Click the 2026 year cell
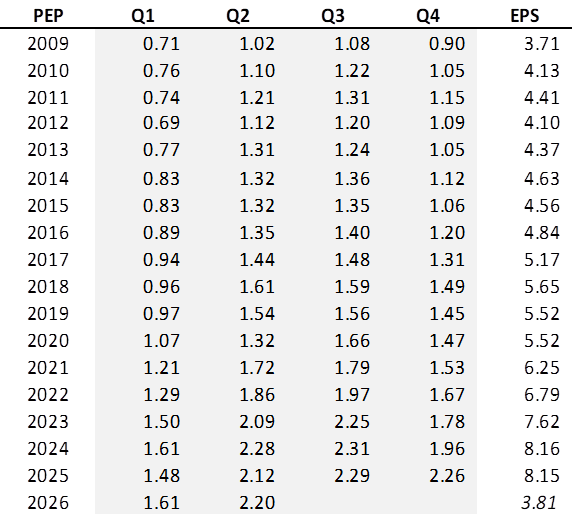This screenshot has width=573, height=515. click(x=48, y=503)
